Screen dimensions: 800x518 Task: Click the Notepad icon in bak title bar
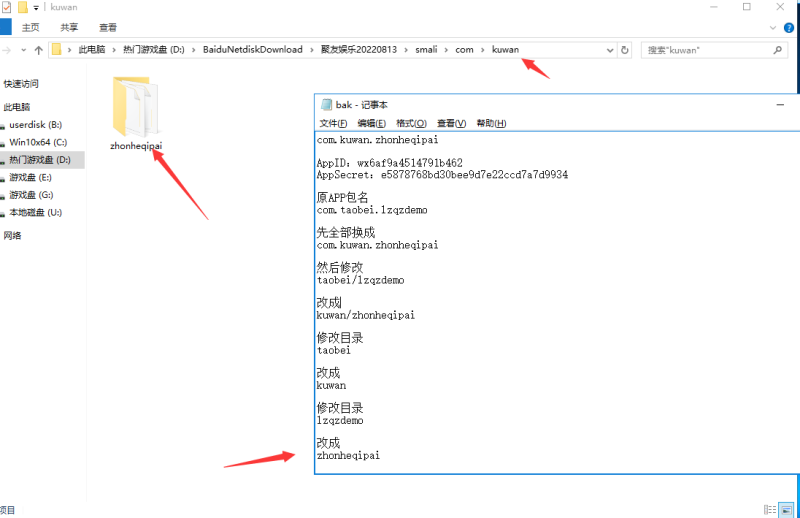click(x=325, y=104)
